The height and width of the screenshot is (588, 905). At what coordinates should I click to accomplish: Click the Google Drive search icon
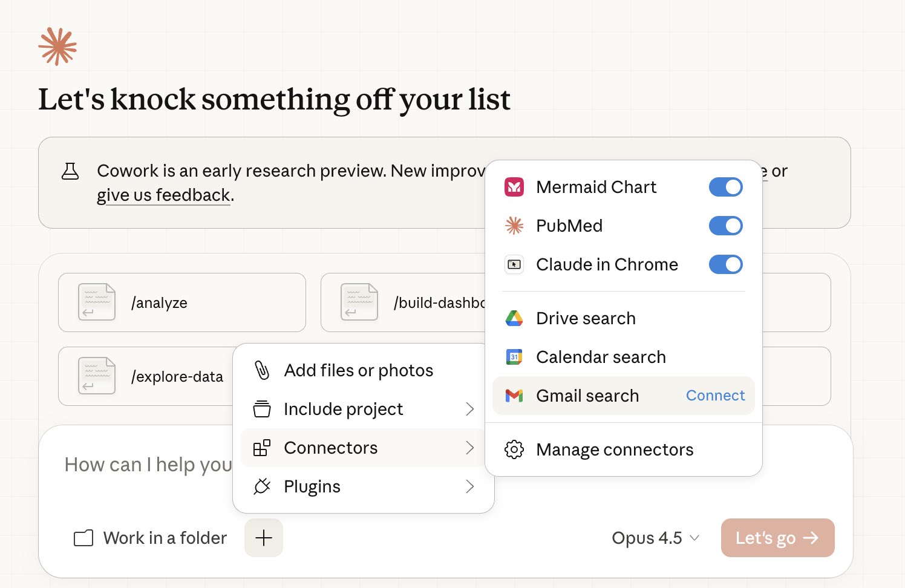[x=514, y=318]
